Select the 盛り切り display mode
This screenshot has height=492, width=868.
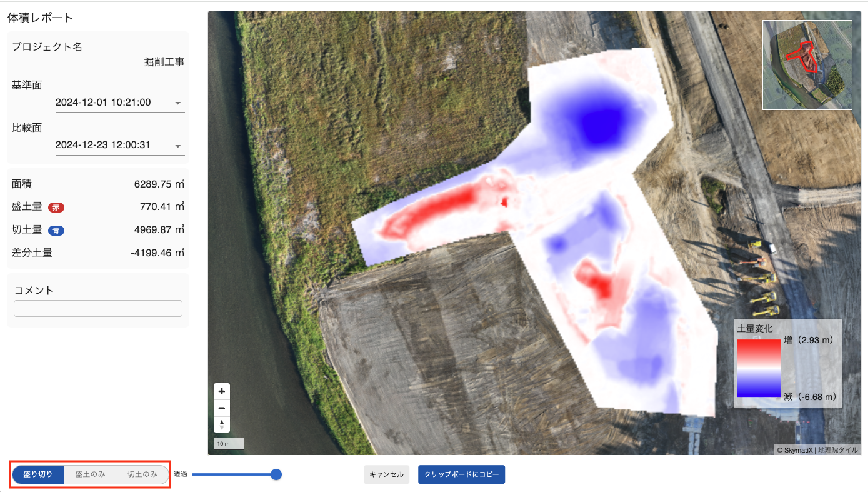pyautogui.click(x=38, y=474)
